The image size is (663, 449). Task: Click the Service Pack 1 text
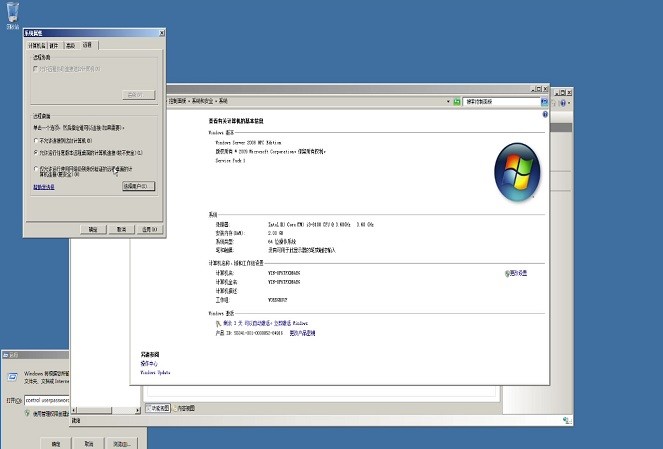pyautogui.click(x=230, y=161)
